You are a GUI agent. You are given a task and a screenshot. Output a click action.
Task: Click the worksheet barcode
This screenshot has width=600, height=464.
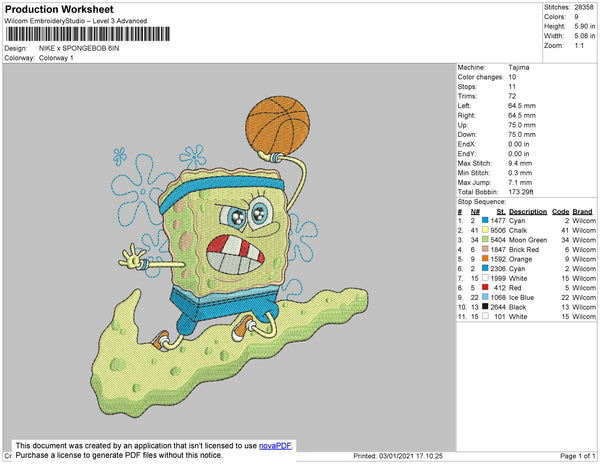[x=88, y=34]
